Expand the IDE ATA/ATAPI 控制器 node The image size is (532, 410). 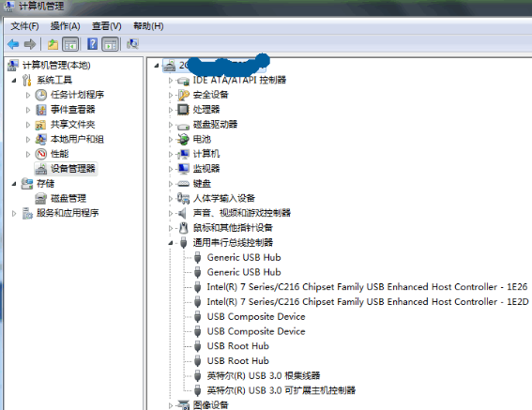point(171,81)
